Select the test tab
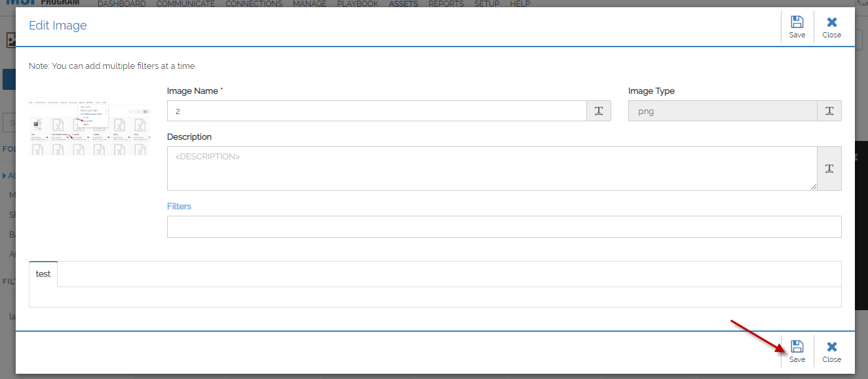This screenshot has height=379, width=868. (x=43, y=274)
